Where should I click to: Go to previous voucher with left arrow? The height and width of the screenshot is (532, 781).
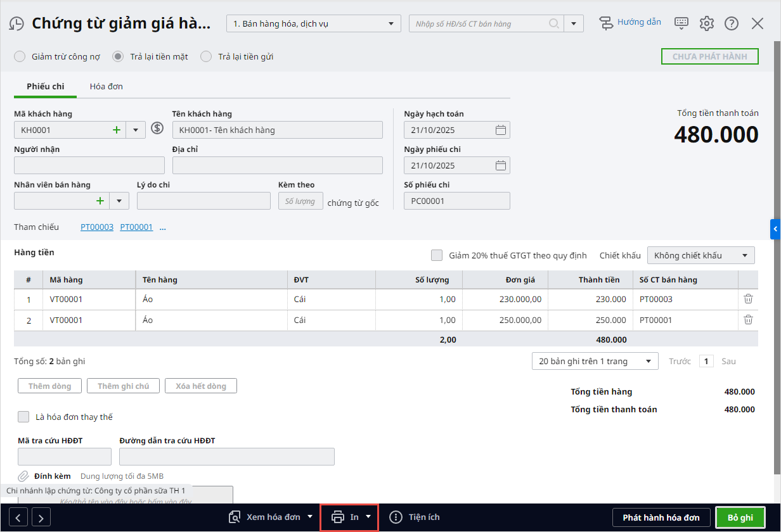tap(18, 517)
